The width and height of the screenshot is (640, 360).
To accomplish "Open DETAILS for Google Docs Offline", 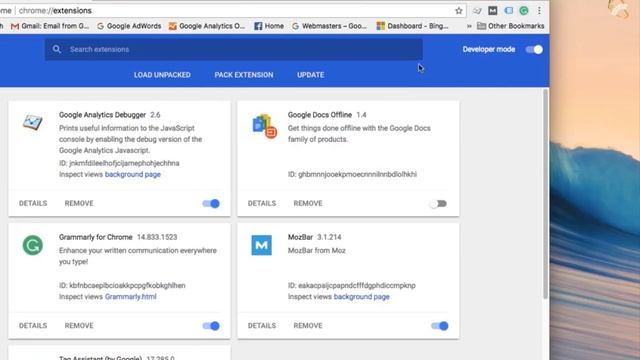I will pyautogui.click(x=262, y=203).
